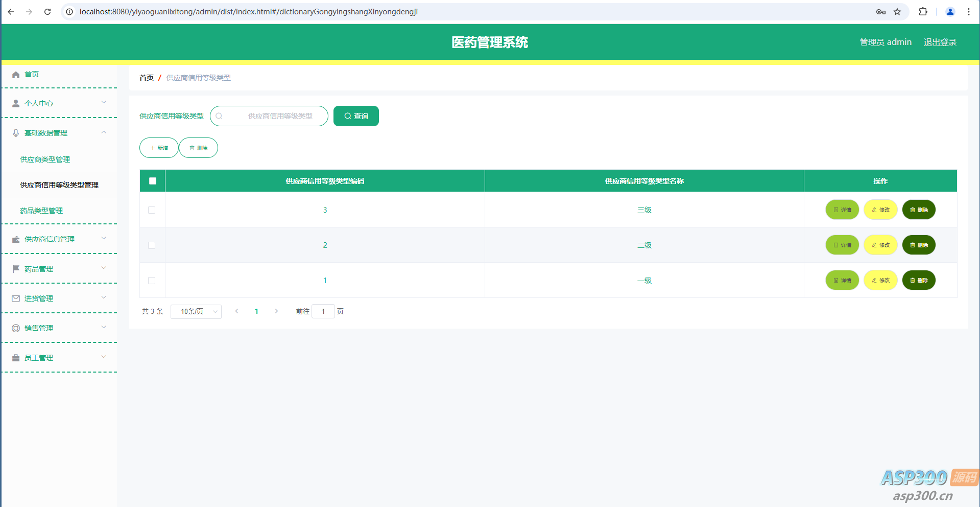980x507 pixels.
Task: Click 修改 for the 三级 row
Action: click(x=880, y=210)
